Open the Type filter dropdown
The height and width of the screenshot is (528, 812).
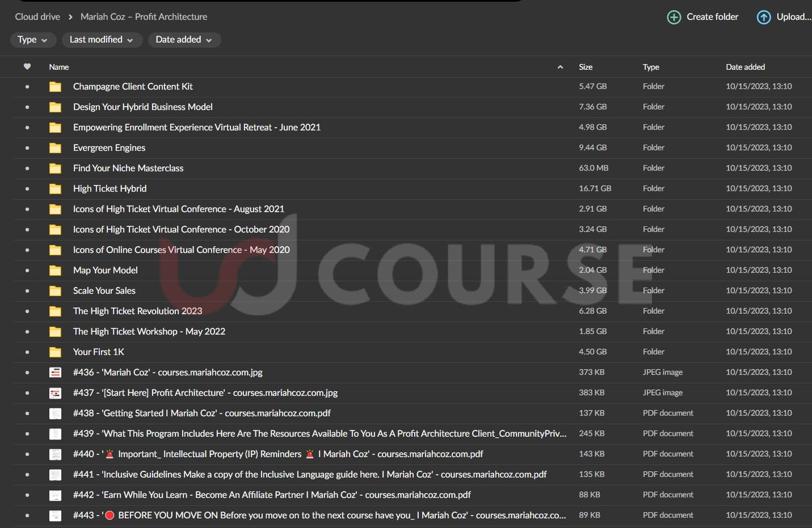(33, 40)
